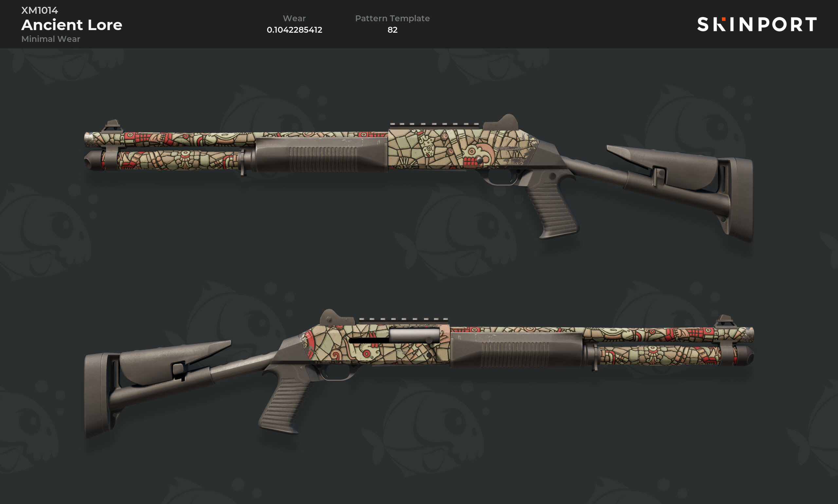Click the Minimal Wear condition label

tap(51, 39)
